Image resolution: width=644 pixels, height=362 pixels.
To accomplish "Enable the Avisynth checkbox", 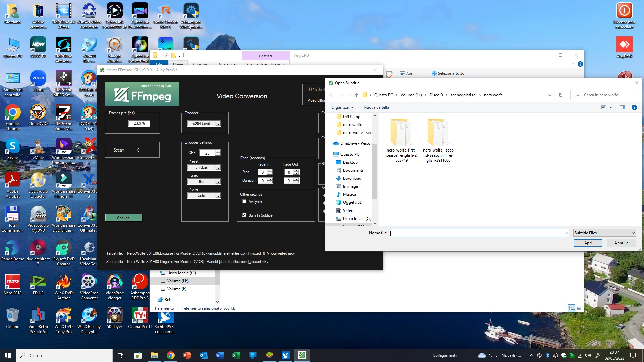I will tap(244, 201).
